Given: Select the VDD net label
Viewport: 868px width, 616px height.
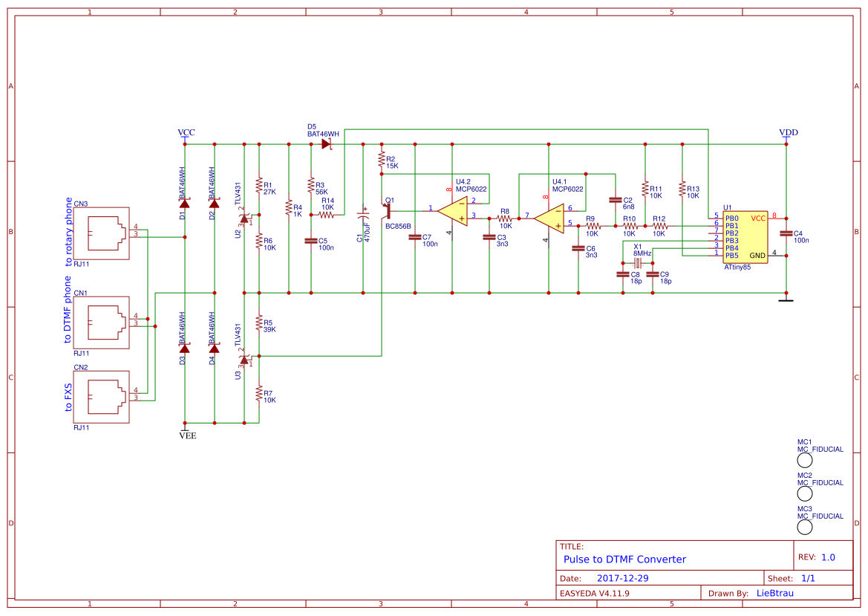Looking at the screenshot, I should point(789,133).
